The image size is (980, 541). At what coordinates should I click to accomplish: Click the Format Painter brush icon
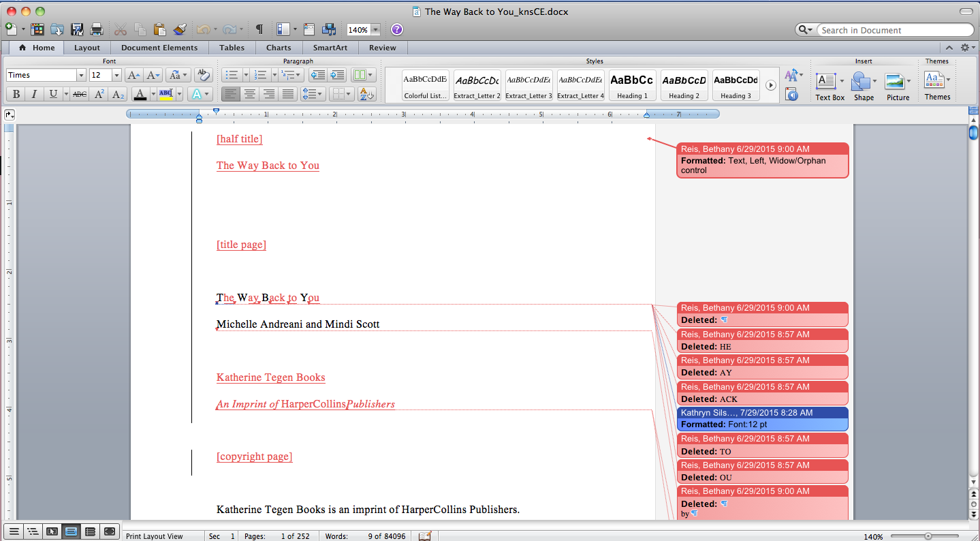click(x=180, y=29)
